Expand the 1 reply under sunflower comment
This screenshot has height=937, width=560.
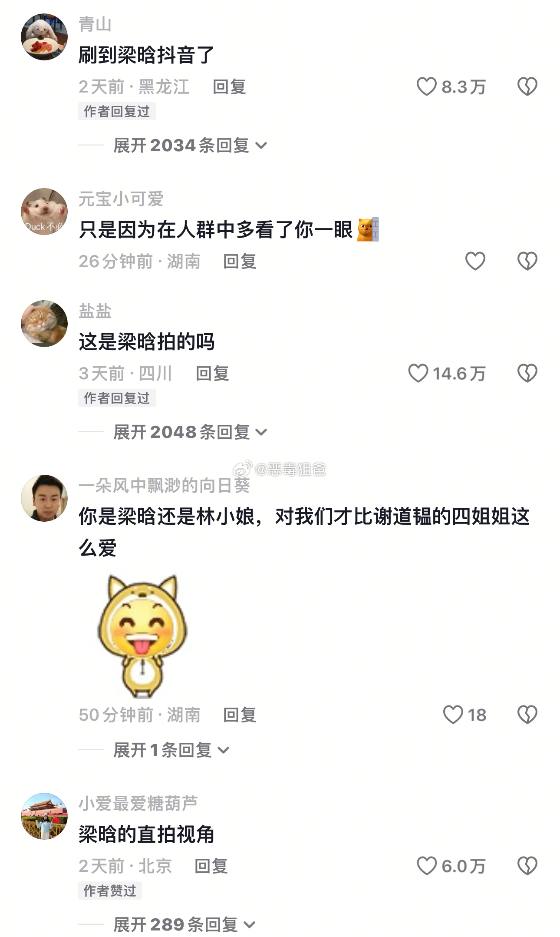(x=171, y=750)
